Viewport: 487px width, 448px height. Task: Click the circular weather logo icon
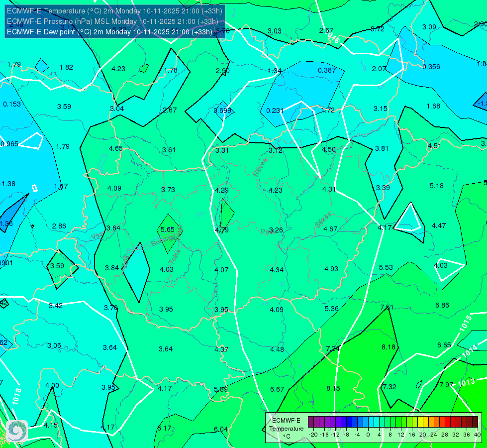[17, 431]
